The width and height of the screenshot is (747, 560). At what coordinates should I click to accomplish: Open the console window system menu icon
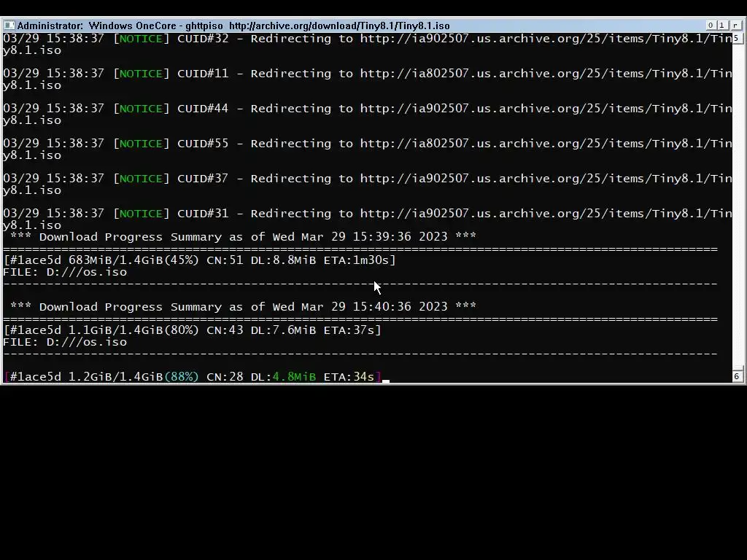pos(9,26)
